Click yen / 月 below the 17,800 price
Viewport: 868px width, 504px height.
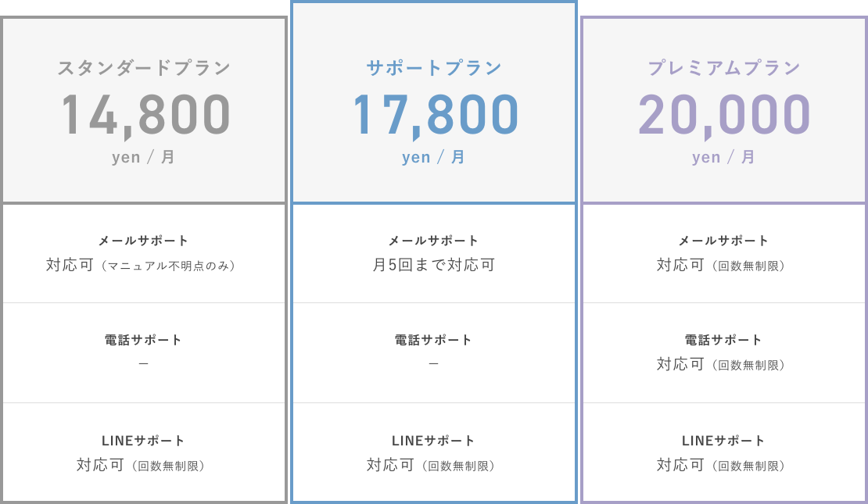point(434,157)
